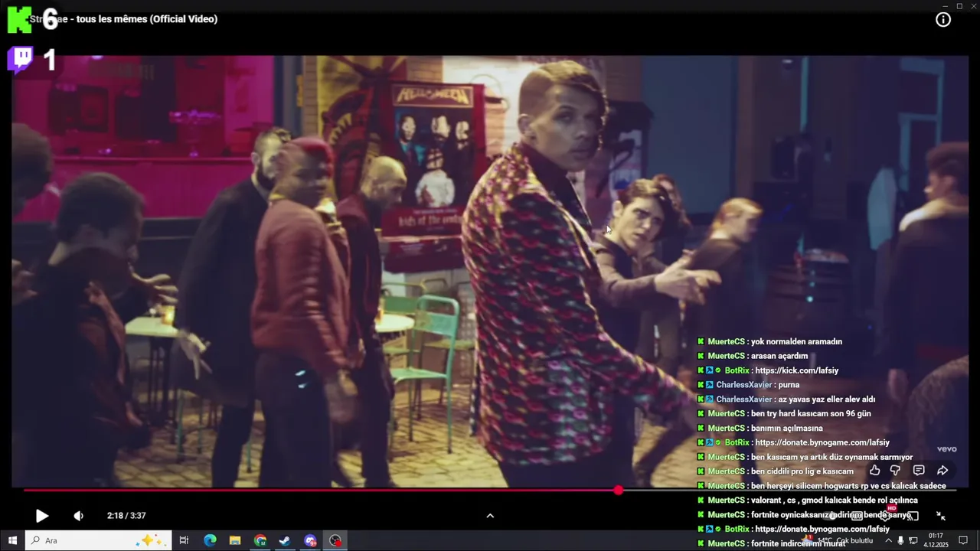
Task: Click message 'fortnite indircen mi murat'
Action: pyautogui.click(x=798, y=543)
